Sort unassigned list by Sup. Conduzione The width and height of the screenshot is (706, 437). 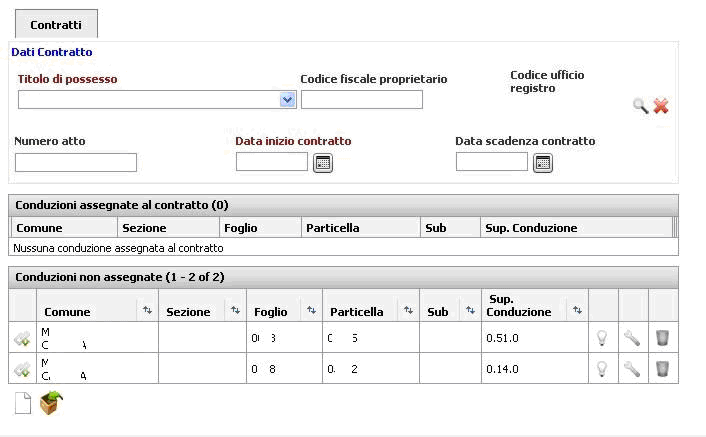577,310
